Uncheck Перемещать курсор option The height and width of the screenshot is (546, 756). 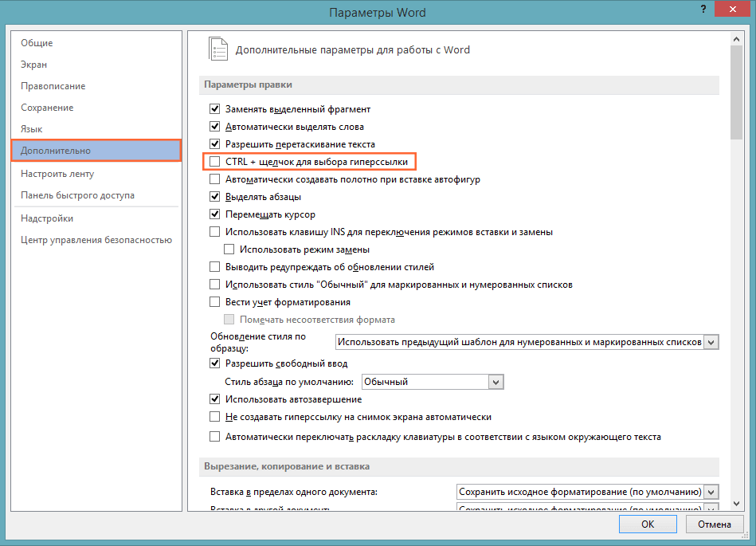pos(214,214)
